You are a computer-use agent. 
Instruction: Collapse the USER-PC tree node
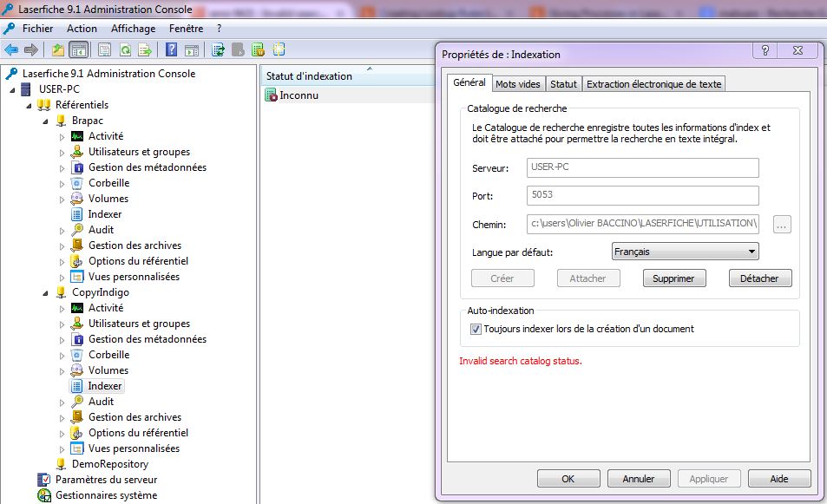pyautogui.click(x=13, y=90)
